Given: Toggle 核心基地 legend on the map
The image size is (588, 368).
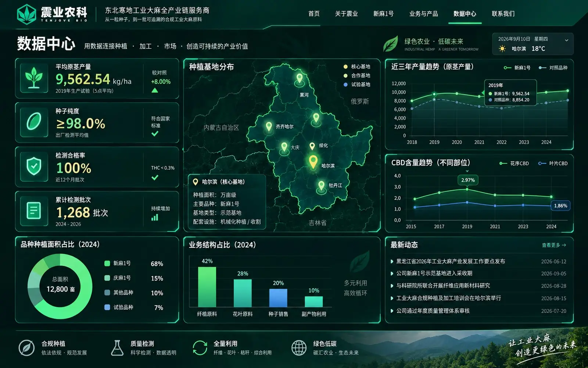Looking at the screenshot, I should pos(356,67).
